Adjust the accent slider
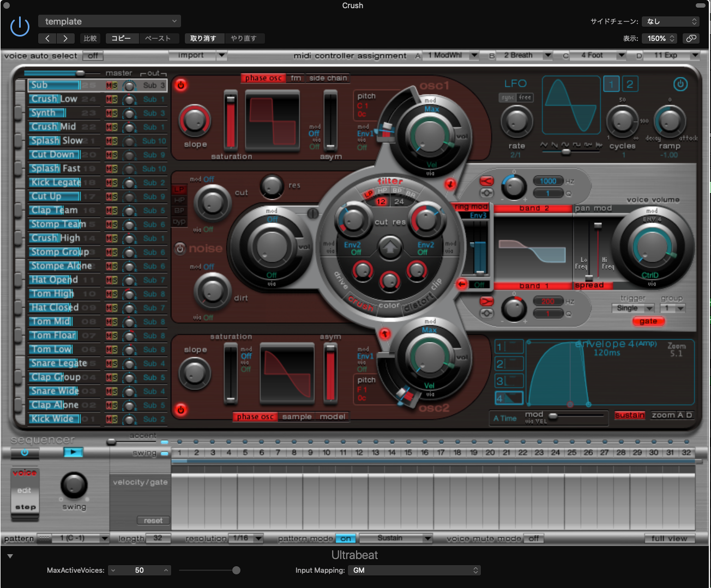Image resolution: width=711 pixels, height=588 pixels. pos(111,441)
